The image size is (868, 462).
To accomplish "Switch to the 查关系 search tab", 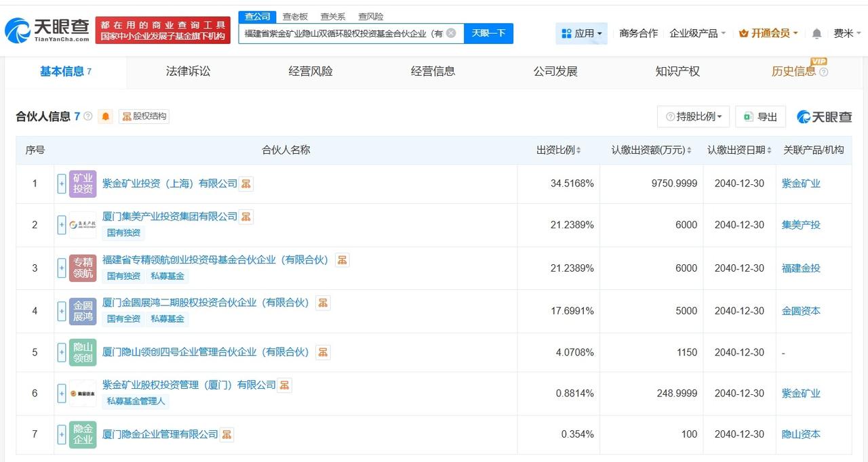I will pos(333,16).
